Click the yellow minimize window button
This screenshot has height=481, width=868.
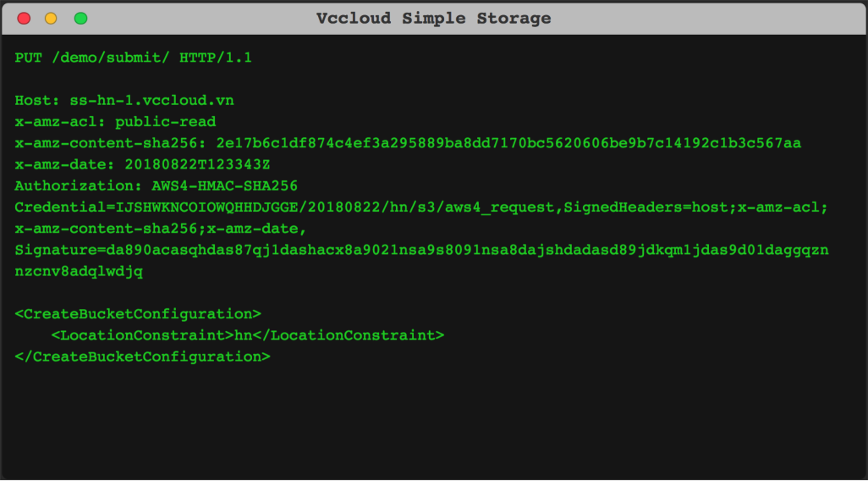pos(51,19)
